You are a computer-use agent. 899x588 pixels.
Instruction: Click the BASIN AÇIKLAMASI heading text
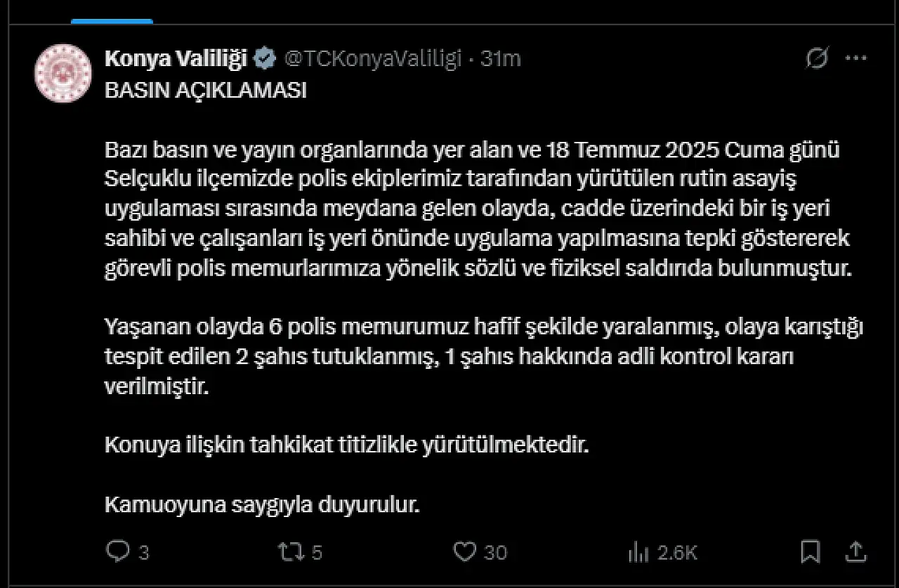point(206,92)
